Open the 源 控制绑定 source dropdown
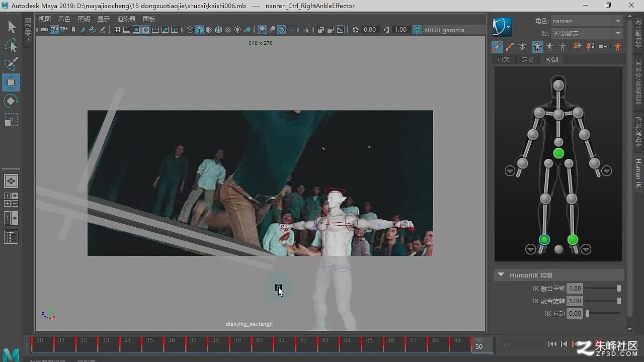 pyautogui.click(x=587, y=33)
